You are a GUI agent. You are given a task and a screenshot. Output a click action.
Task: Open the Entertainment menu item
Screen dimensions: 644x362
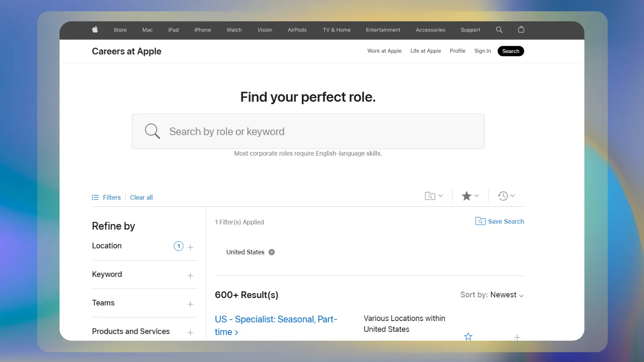[x=383, y=30]
